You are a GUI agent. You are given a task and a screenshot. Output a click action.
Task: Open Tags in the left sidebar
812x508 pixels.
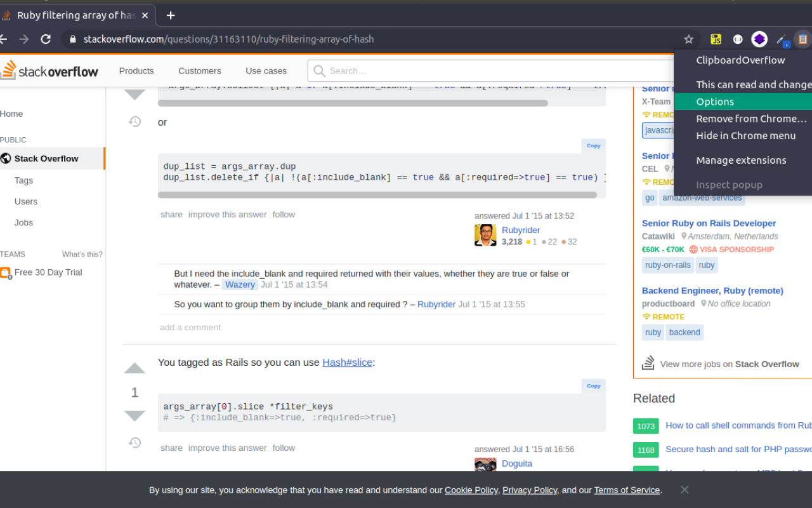point(23,180)
